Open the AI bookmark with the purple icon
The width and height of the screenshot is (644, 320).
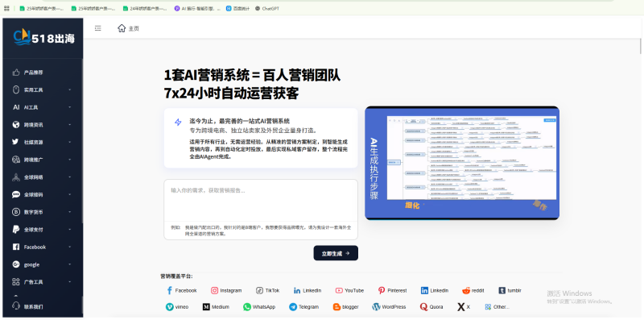click(x=196, y=8)
